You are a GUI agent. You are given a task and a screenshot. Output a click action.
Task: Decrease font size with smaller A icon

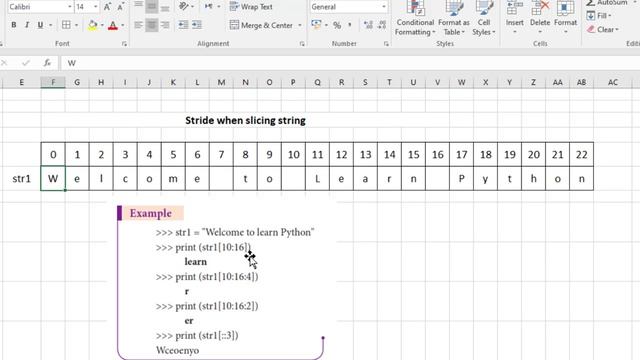coord(121,7)
